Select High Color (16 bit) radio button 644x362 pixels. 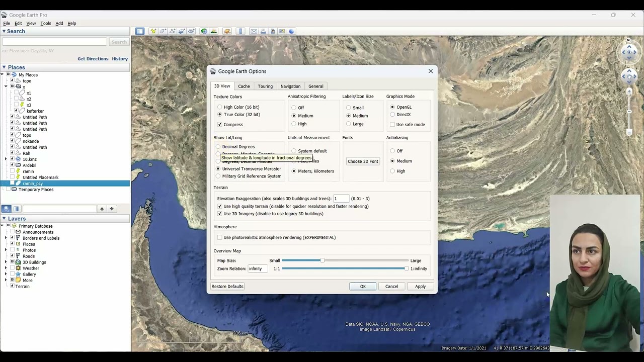(220, 107)
